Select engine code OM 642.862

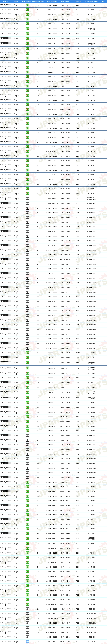point(91,628)
